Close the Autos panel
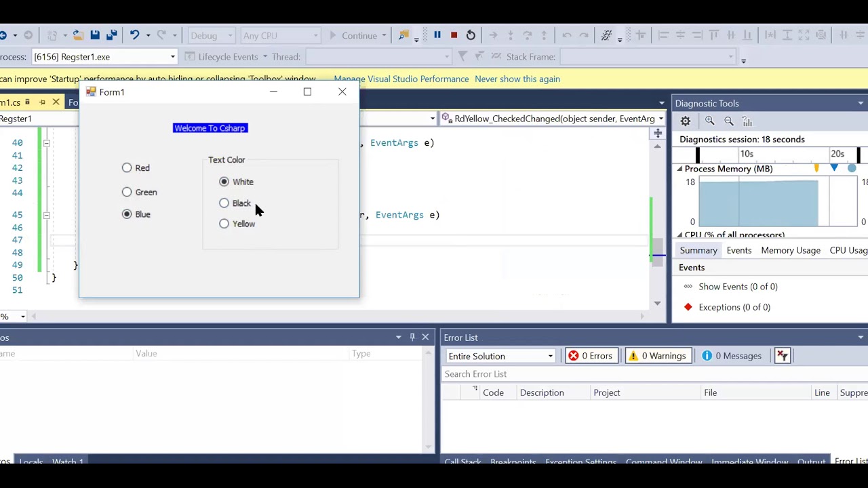 pos(425,338)
